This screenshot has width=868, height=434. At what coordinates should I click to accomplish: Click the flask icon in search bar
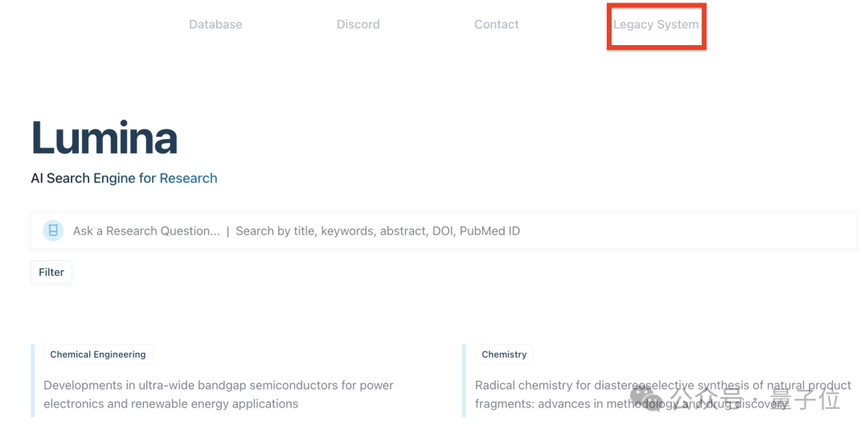coord(53,231)
